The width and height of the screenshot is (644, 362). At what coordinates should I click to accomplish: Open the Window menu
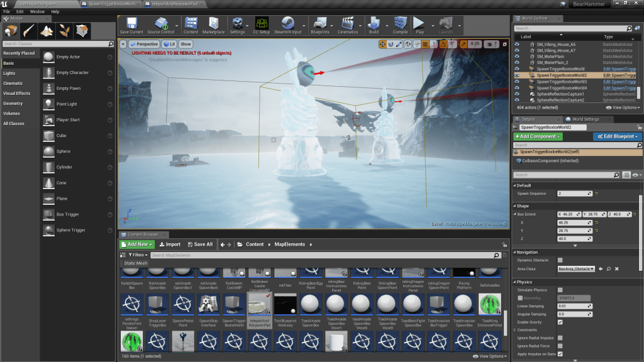[37, 11]
